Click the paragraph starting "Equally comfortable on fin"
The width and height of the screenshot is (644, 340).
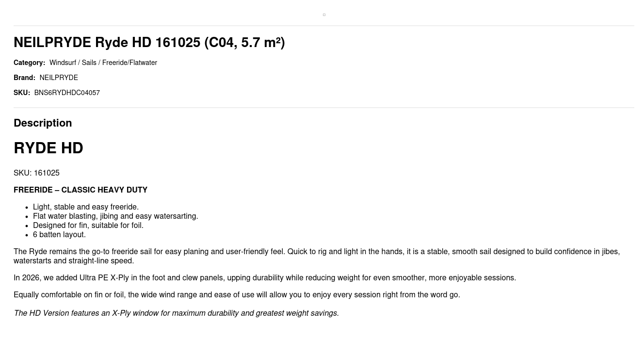click(237, 295)
